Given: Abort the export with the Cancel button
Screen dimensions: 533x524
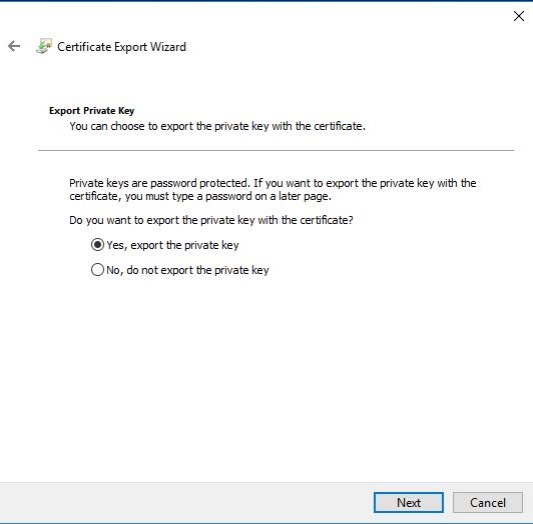Looking at the screenshot, I should tap(488, 502).
